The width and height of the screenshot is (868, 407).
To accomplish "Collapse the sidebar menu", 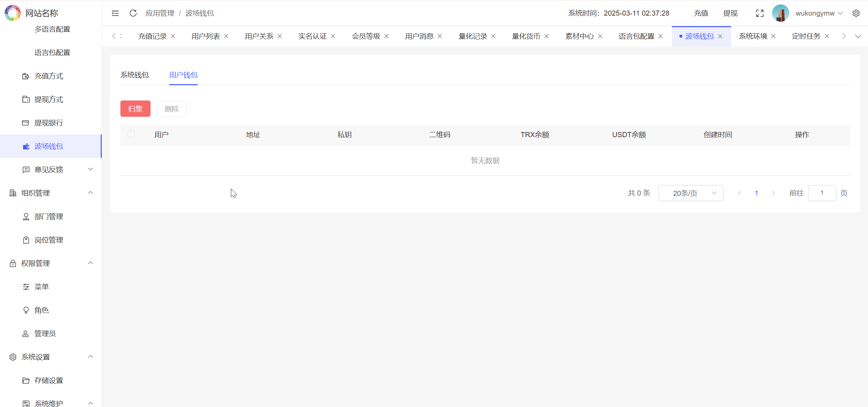I will click(115, 13).
